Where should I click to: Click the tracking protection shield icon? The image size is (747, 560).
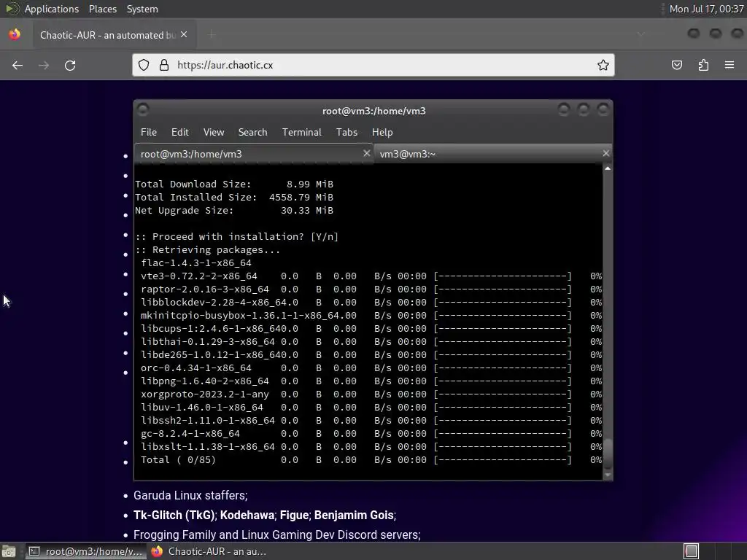pyautogui.click(x=144, y=65)
